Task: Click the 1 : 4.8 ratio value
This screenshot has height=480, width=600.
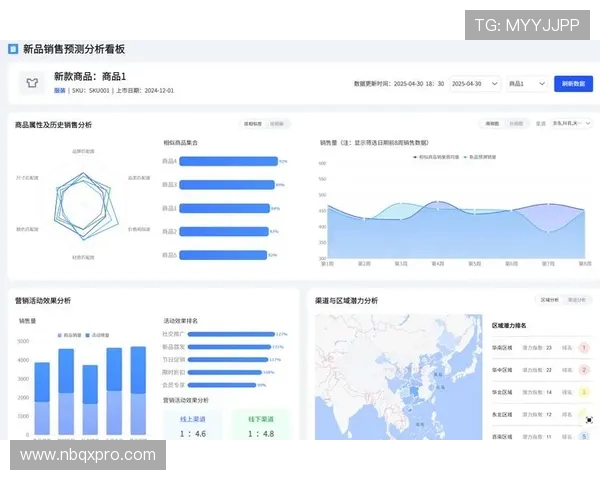Action: (x=261, y=434)
